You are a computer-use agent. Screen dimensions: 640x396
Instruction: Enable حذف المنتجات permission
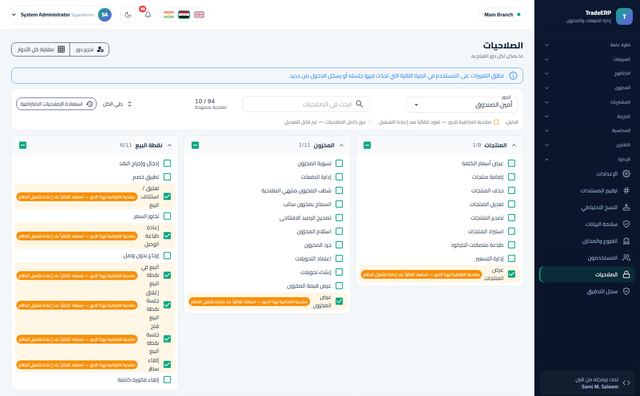tap(511, 190)
